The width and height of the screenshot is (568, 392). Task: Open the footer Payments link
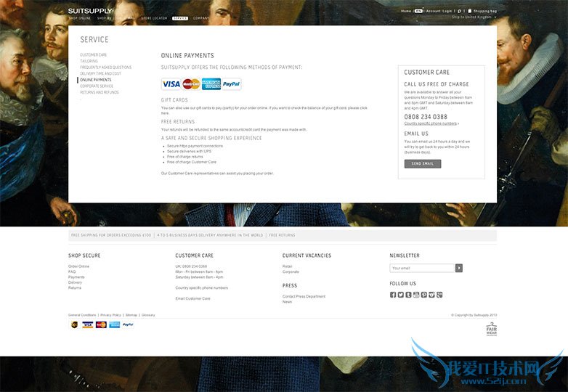pyautogui.click(x=76, y=277)
